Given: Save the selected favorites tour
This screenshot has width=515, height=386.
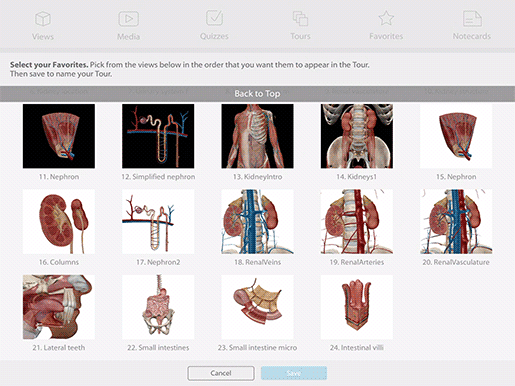Looking at the screenshot, I should pyautogui.click(x=294, y=373).
